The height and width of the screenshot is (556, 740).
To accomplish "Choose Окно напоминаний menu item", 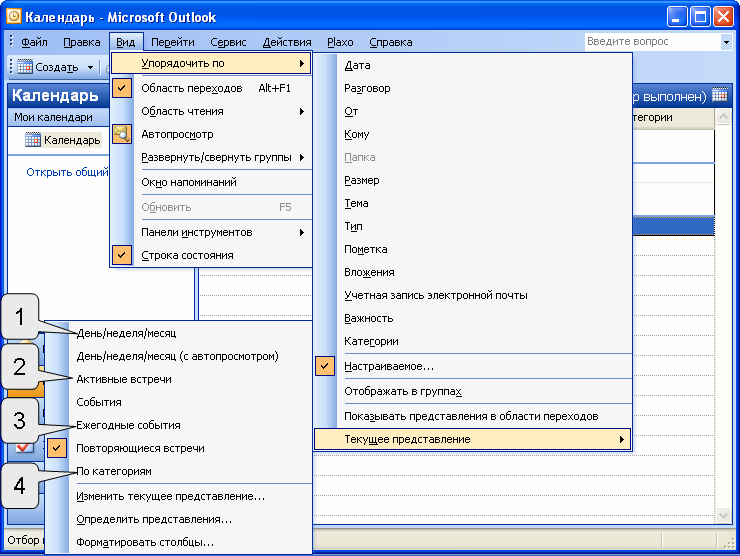I will coord(211,182).
